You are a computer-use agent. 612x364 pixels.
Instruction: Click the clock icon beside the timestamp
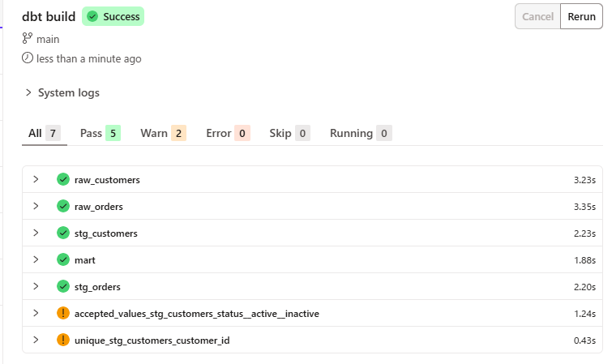click(x=28, y=58)
